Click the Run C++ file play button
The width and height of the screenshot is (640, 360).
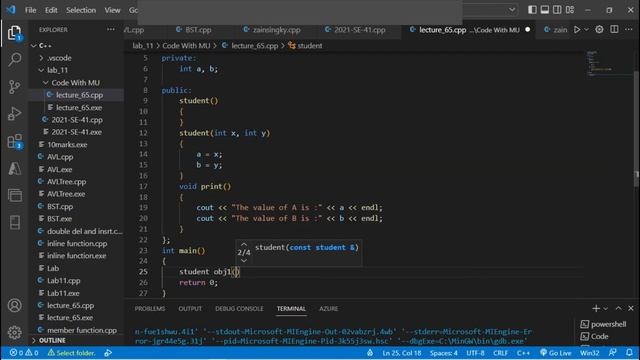tap(577, 29)
